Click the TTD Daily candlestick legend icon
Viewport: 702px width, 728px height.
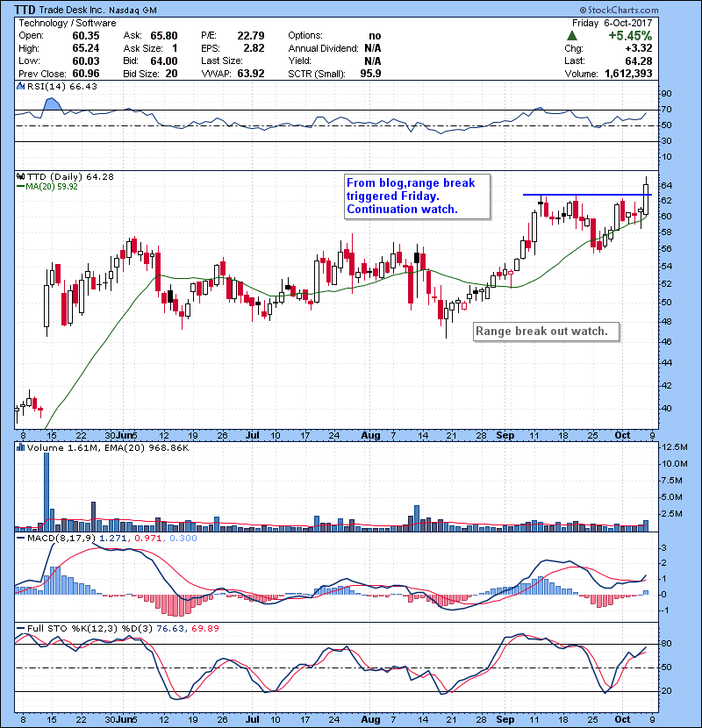[x=19, y=176]
